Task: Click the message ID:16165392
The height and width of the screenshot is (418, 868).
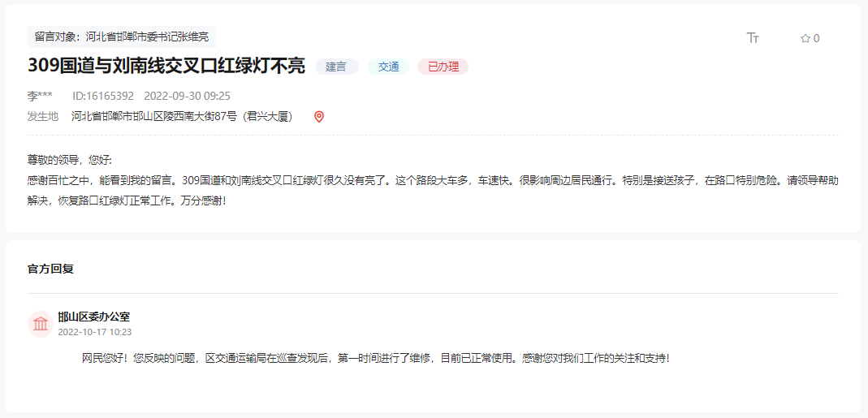Action: pos(103,96)
